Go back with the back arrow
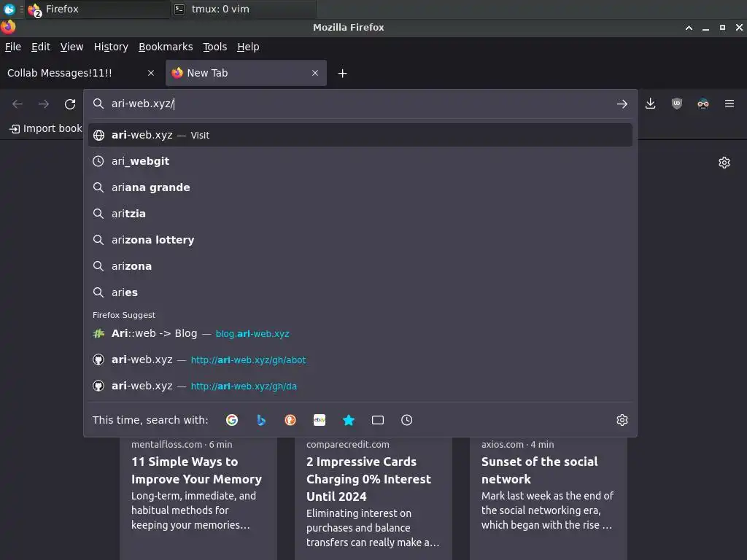The width and height of the screenshot is (747, 560). pyautogui.click(x=18, y=104)
